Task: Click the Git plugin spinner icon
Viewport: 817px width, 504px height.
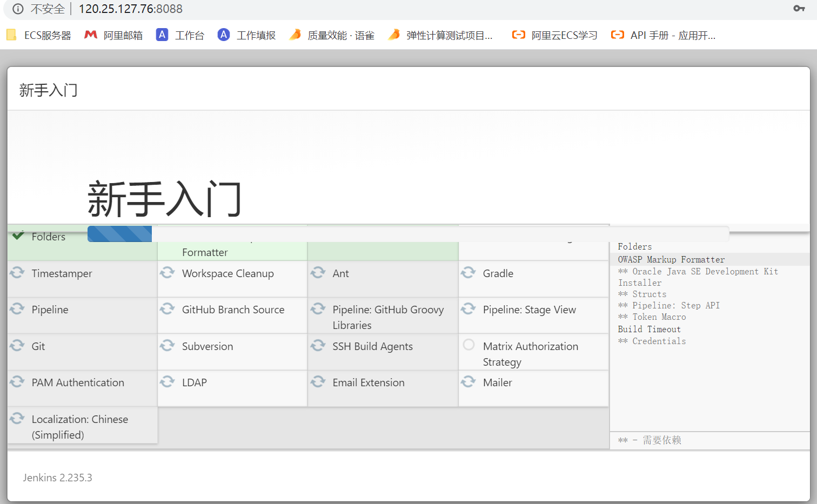Action: coord(17,345)
